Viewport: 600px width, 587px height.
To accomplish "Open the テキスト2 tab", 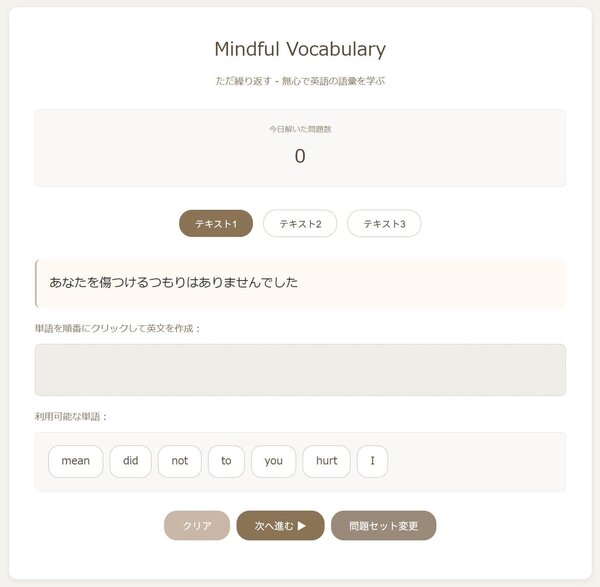I will (300, 224).
